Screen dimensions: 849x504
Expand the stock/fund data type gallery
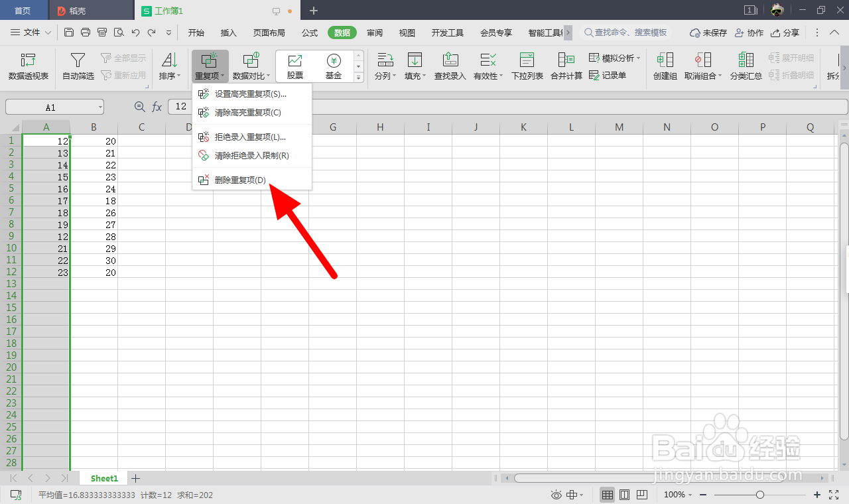(x=359, y=78)
